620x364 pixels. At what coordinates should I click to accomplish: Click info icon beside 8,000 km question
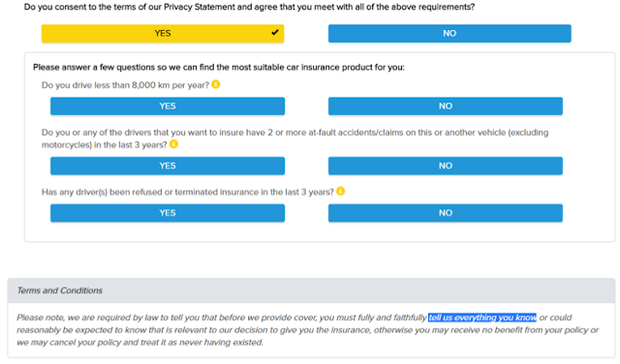215,84
